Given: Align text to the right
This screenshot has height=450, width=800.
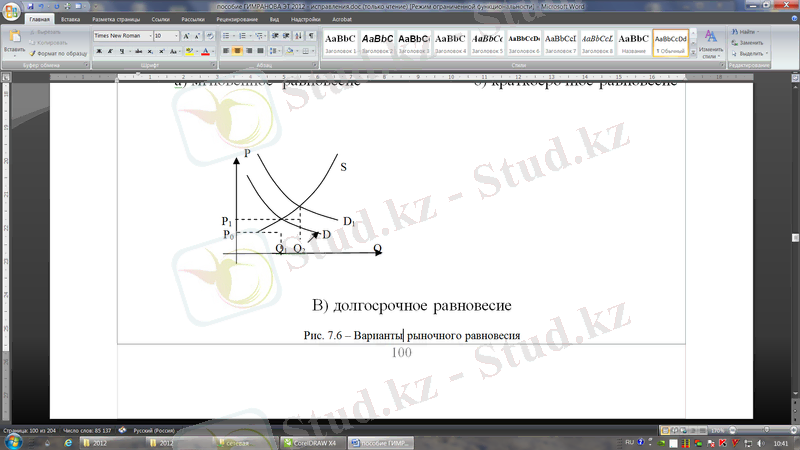Looking at the screenshot, I should (x=249, y=51).
